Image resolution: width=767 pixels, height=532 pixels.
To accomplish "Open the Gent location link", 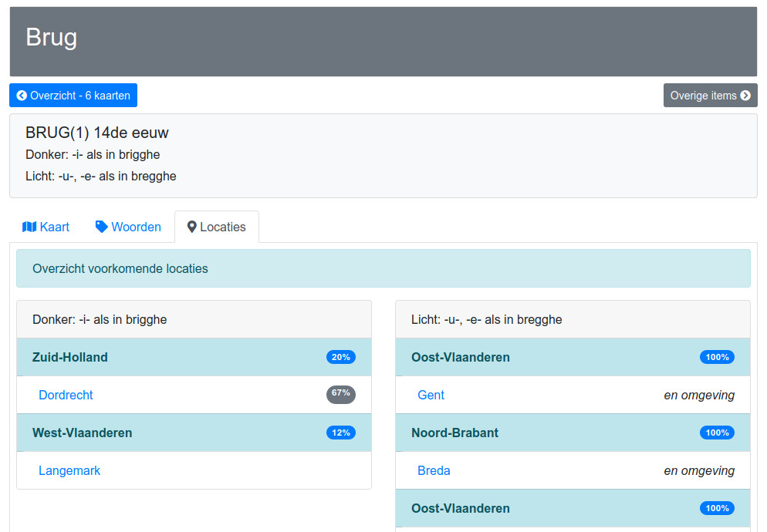I will [x=431, y=395].
